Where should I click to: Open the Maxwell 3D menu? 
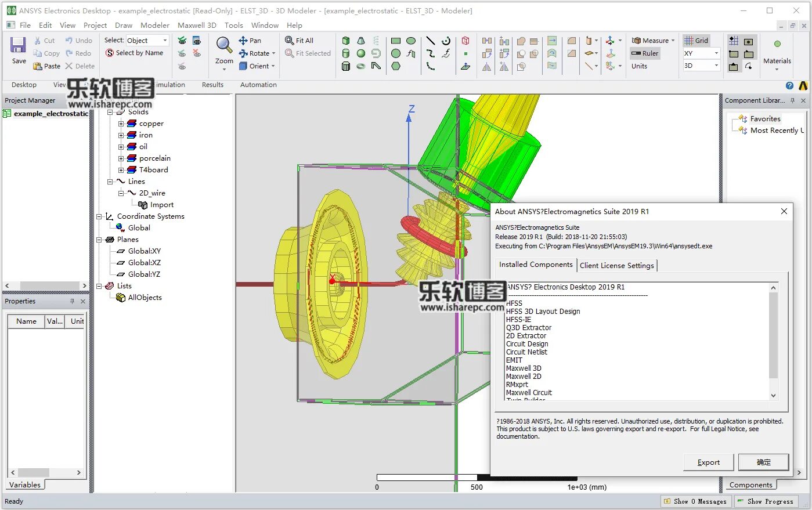197,25
